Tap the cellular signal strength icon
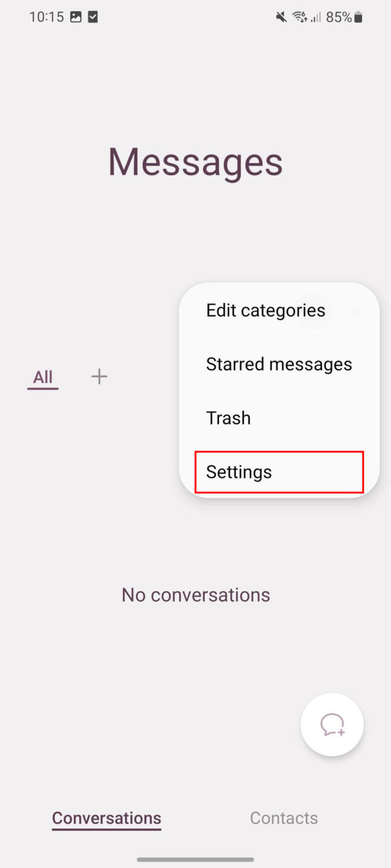The image size is (391, 868). point(315,17)
